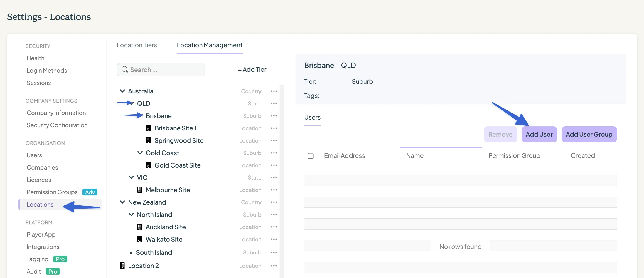The width and height of the screenshot is (644, 278).
Task: Open Security Configuration in the sidebar
Action: (x=57, y=125)
